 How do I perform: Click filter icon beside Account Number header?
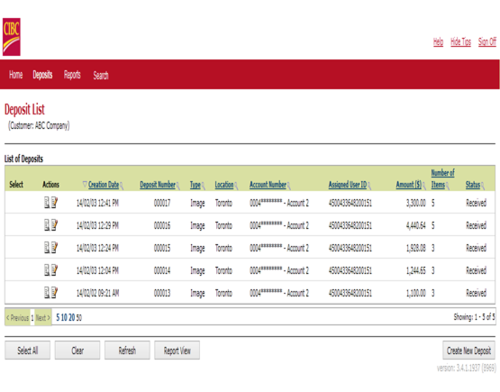pos(289,186)
